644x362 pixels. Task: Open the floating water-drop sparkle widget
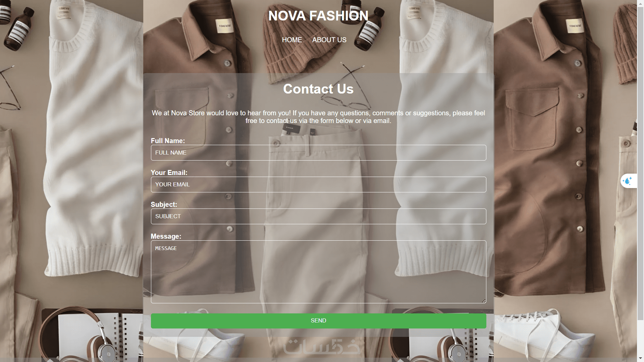point(628,181)
